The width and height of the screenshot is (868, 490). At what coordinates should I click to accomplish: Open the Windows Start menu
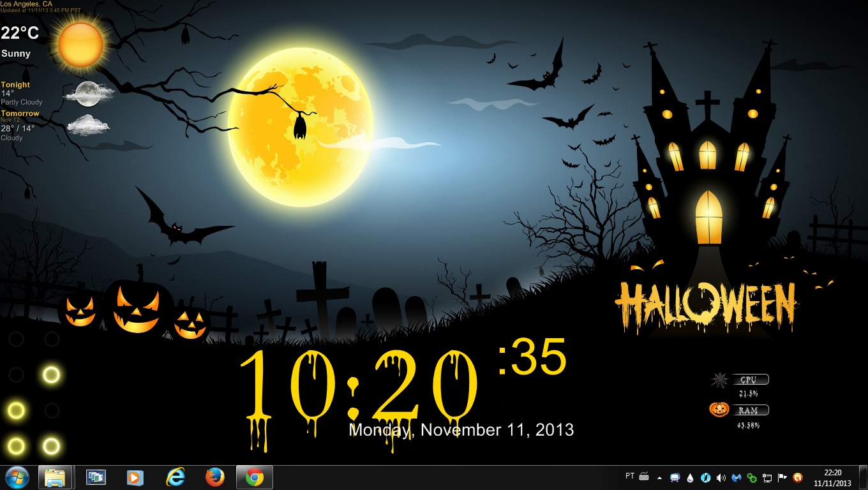[x=17, y=477]
